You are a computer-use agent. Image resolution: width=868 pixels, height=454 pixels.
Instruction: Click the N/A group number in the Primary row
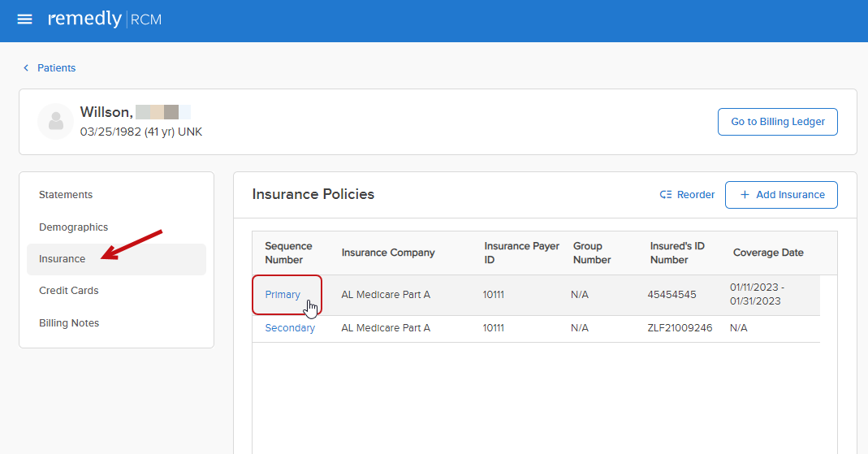coord(580,295)
